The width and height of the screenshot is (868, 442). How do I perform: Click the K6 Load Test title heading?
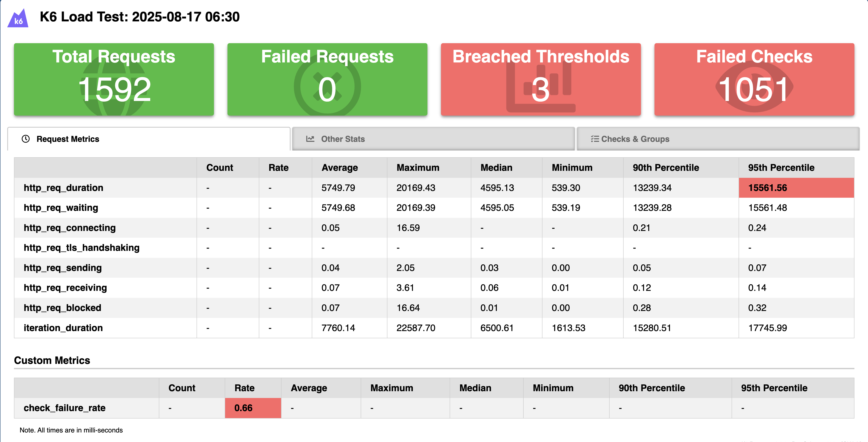(140, 17)
